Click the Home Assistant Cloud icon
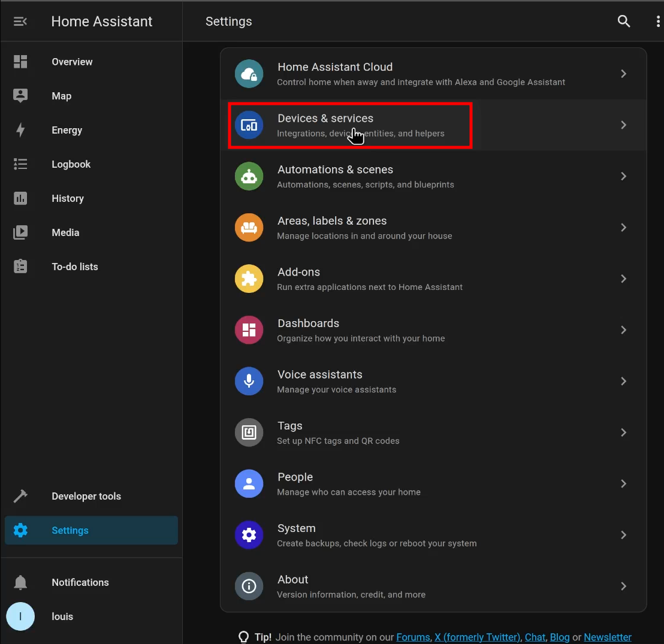 tap(249, 74)
